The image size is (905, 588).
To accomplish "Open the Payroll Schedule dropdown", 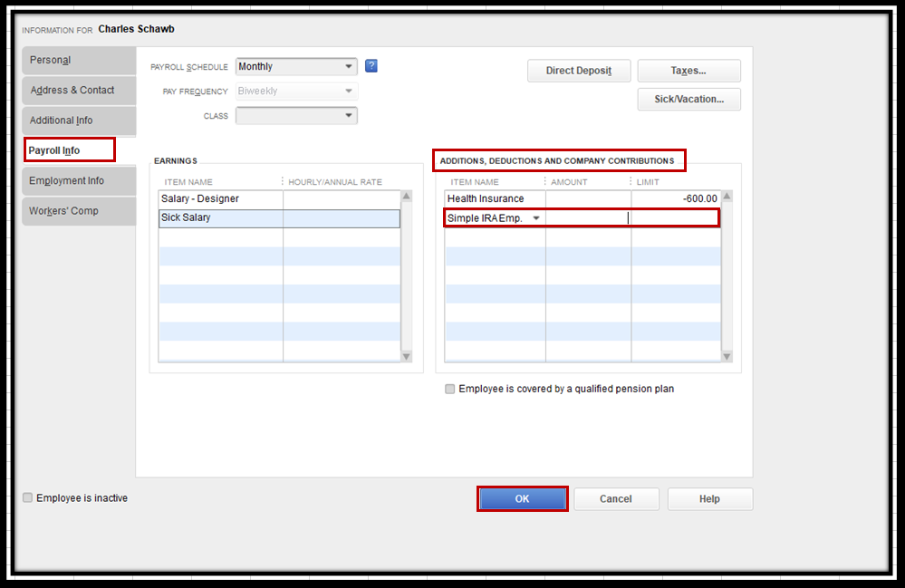I will pyautogui.click(x=296, y=66).
